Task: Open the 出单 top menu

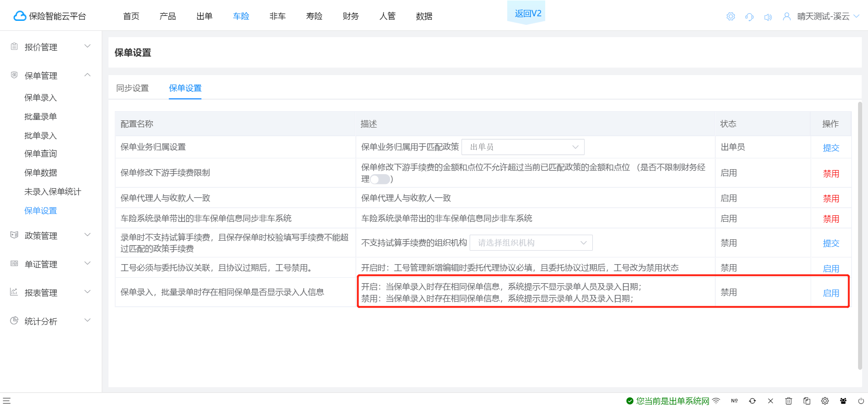Action: pos(204,16)
